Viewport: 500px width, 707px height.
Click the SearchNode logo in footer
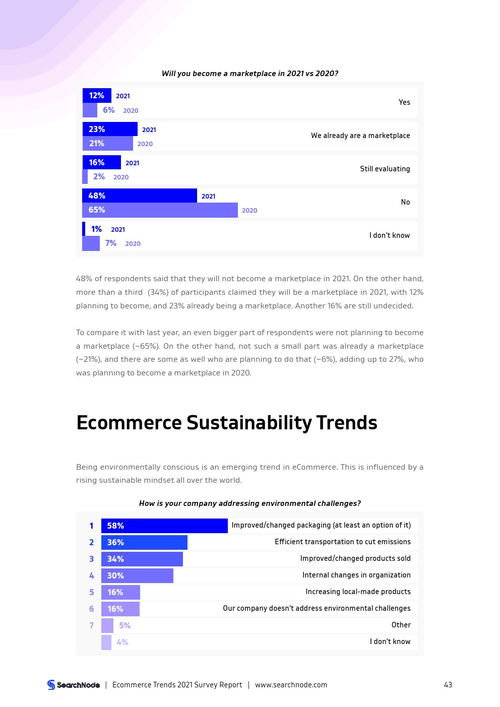(73, 684)
